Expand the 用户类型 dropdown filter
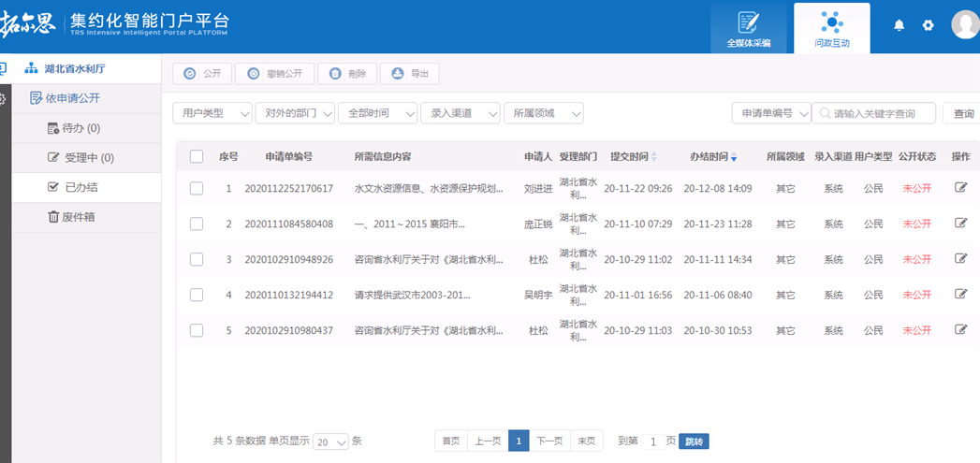Screen dimensions: 980x463 (212, 113)
